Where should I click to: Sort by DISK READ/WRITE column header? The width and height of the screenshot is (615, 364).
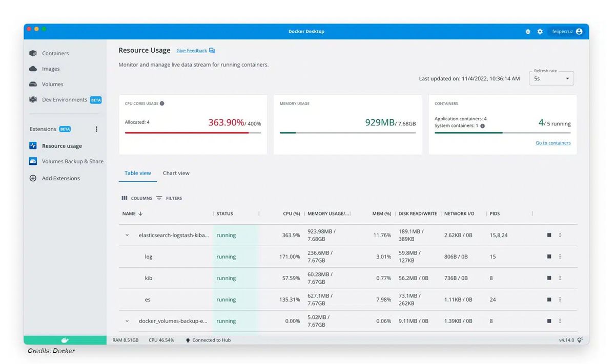(418, 213)
